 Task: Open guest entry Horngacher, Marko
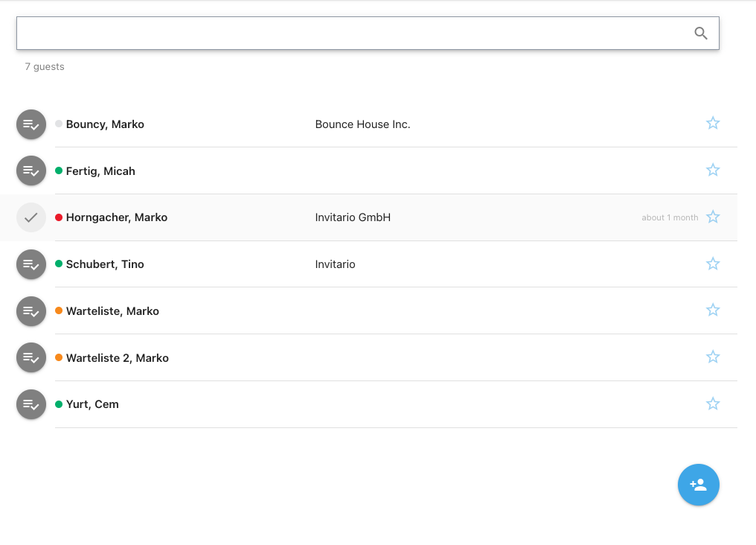(x=117, y=217)
